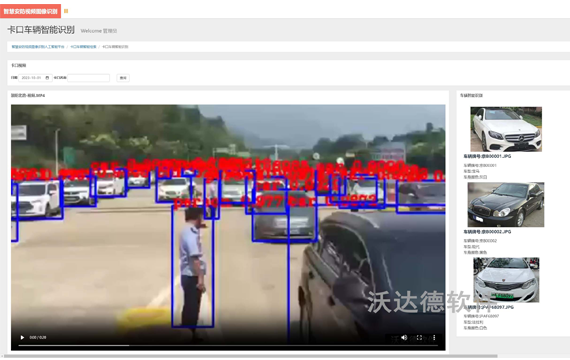Image resolution: width=570 pixels, height=360 pixels.
Task: Select plate label text ending B00002.JPG
Action: pos(487,232)
